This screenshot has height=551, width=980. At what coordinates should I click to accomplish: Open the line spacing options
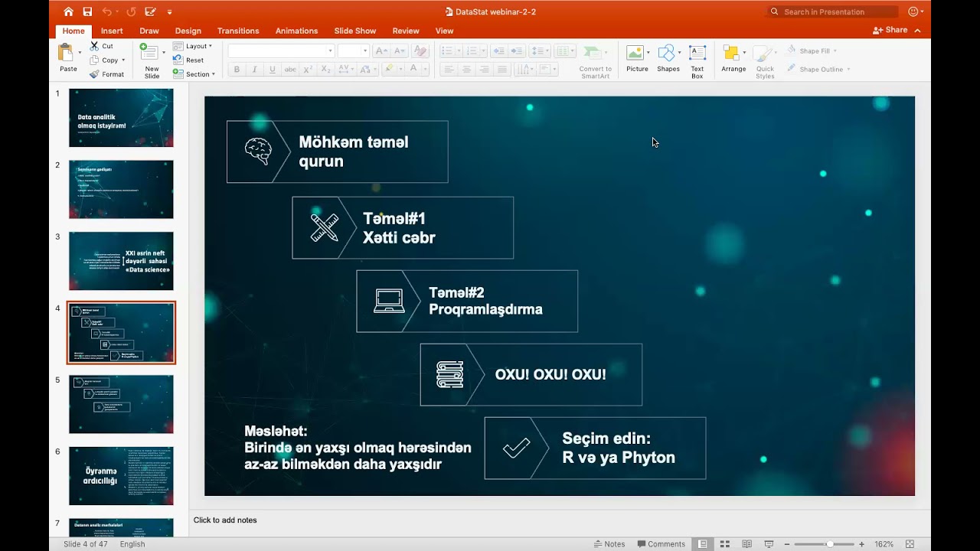[538, 51]
